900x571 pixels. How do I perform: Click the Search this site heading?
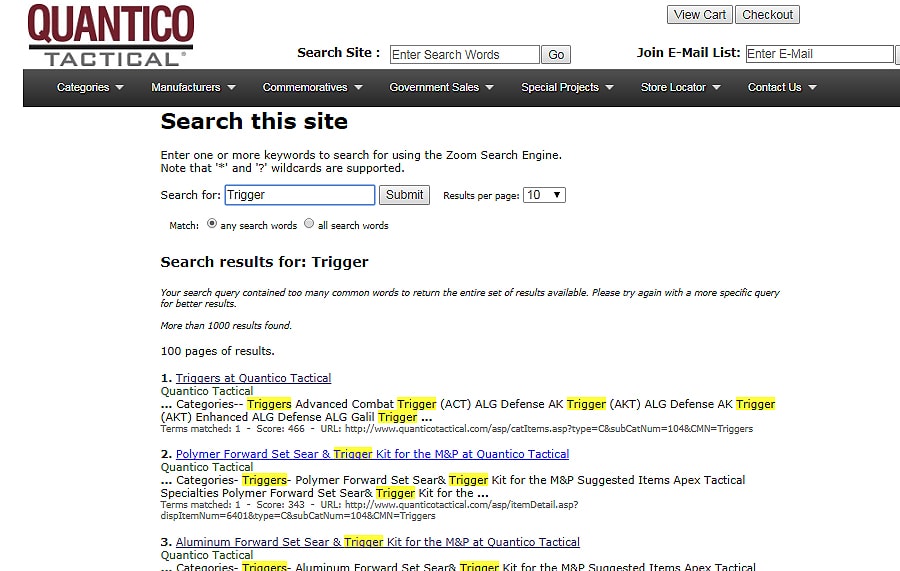(x=254, y=122)
